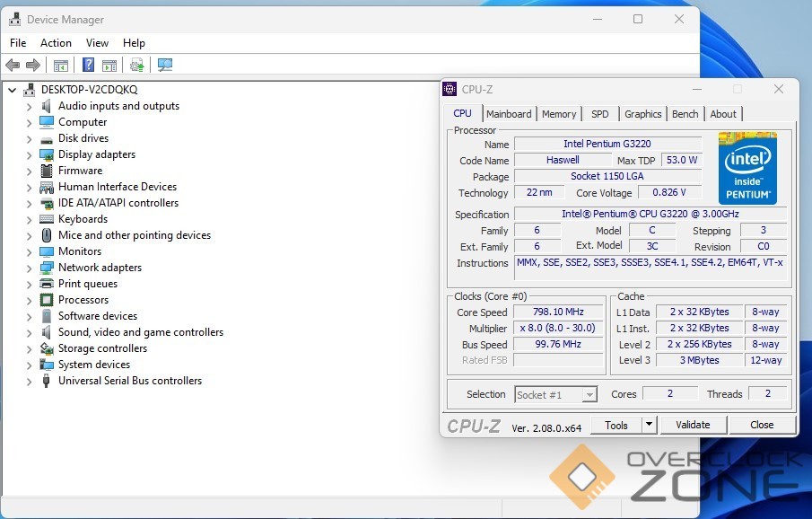Open the Action menu
This screenshot has width=812, height=519.
tap(56, 43)
